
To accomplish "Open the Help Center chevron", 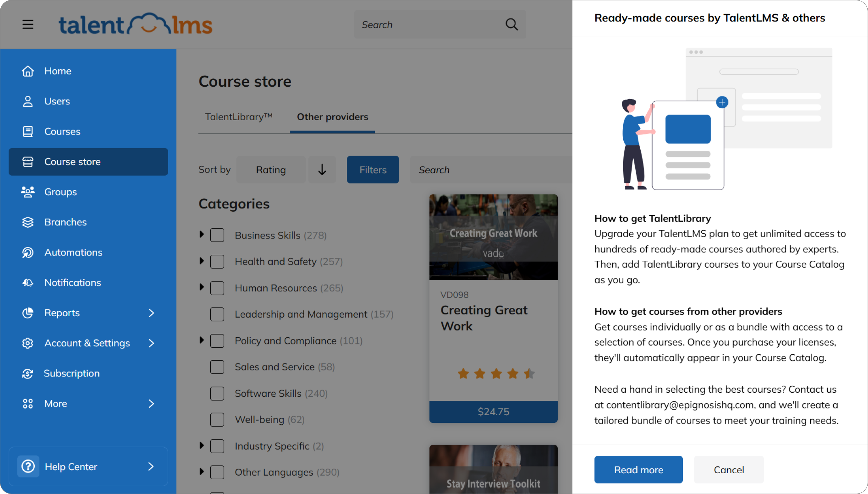I will pos(151,466).
